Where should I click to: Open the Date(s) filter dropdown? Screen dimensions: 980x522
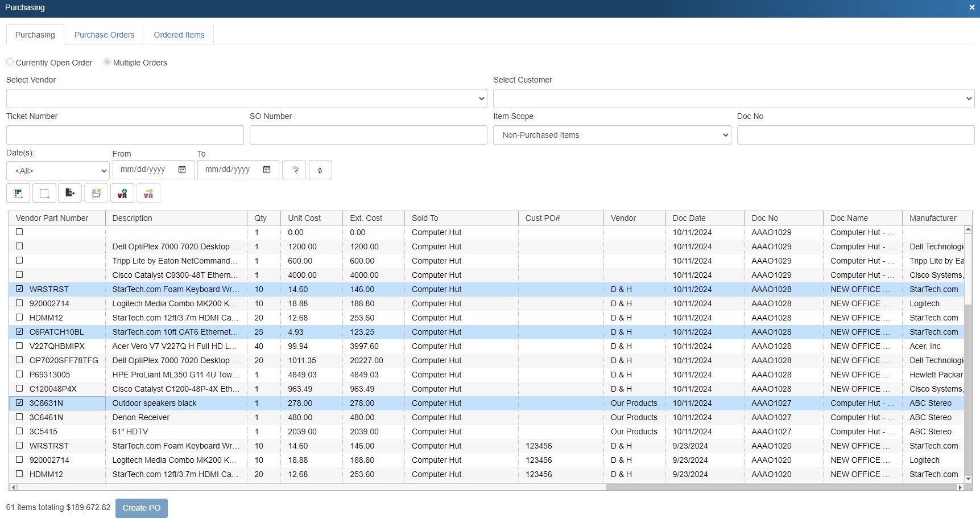pos(57,171)
